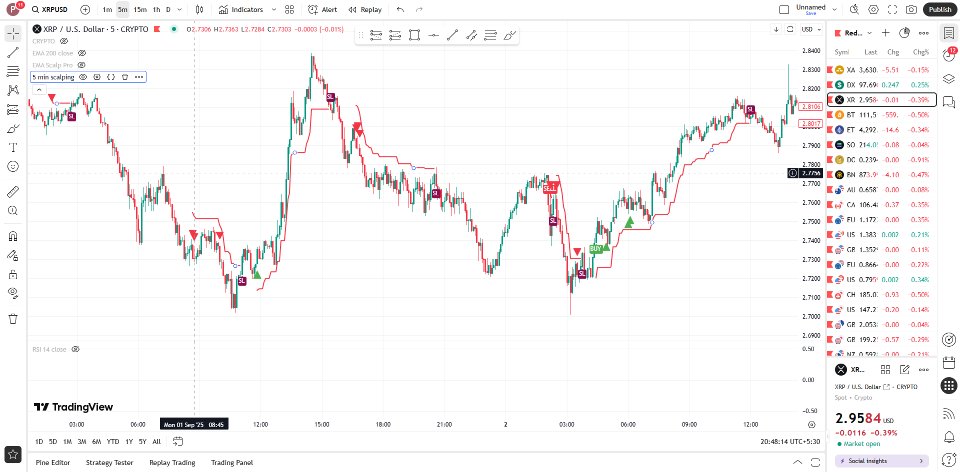Toggle magnet mode in the left toolbar

click(13, 236)
